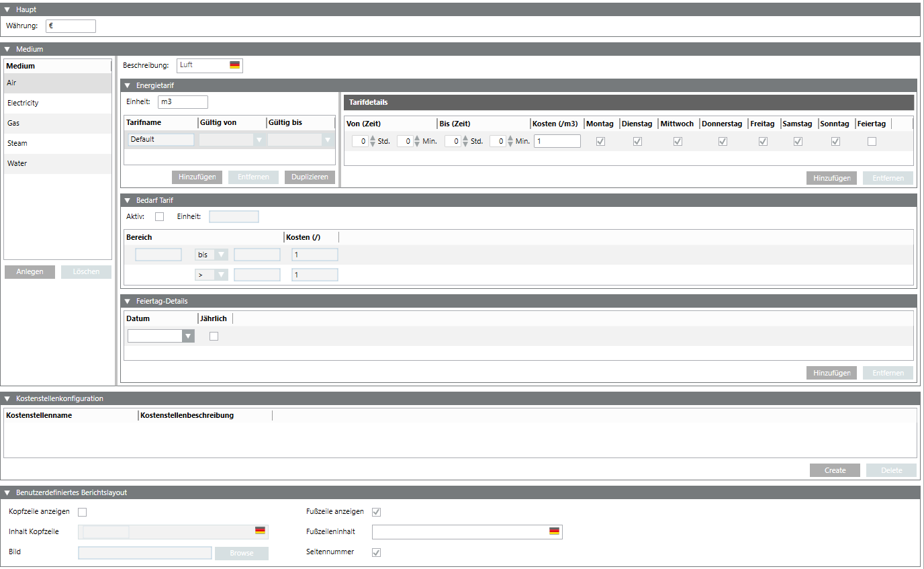The height and width of the screenshot is (569, 924).
Task: Enable the Aktiv checkbox in Bedarf Tarif
Action: tap(159, 216)
